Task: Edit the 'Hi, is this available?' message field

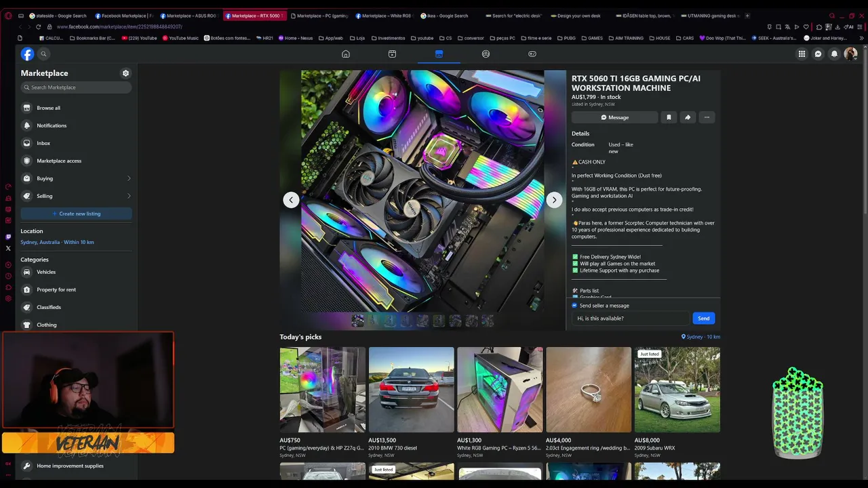Action: 630,319
